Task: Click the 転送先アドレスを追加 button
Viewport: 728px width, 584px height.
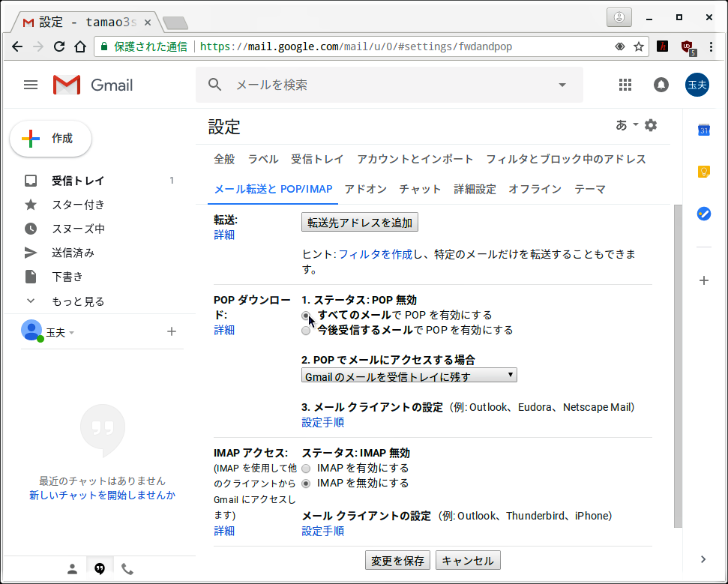Action: point(360,223)
